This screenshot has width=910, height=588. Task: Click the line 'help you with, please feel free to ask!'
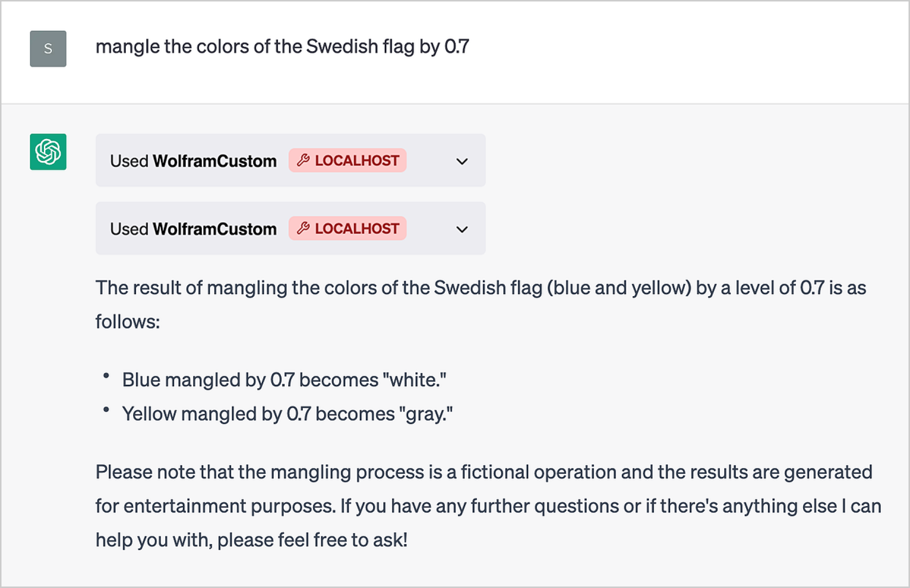pos(251,540)
